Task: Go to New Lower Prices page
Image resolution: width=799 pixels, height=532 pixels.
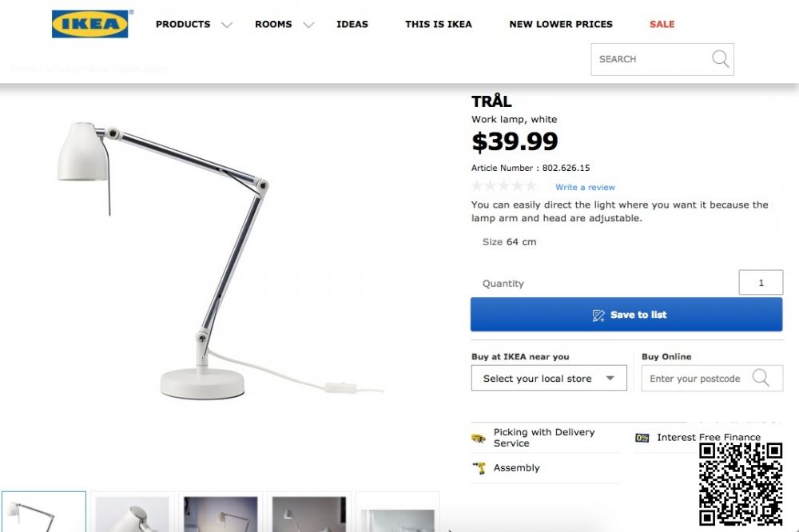Action: pyautogui.click(x=561, y=24)
